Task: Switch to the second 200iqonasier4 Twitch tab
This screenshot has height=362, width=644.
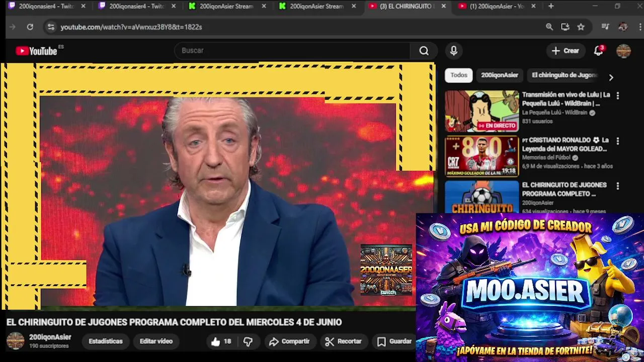Action: [x=137, y=6]
